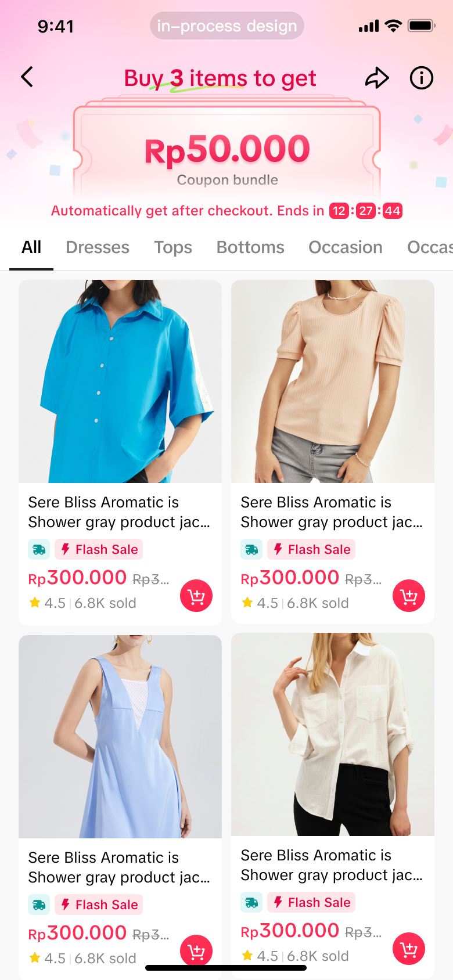View the white blouse product photo
453x980 pixels.
(x=333, y=734)
